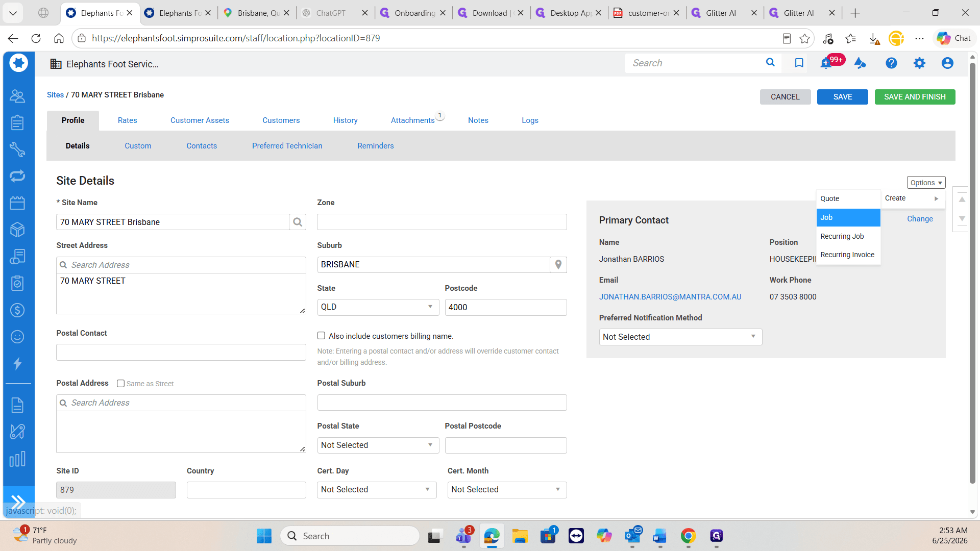Open the State QLD dropdown

pyautogui.click(x=378, y=307)
